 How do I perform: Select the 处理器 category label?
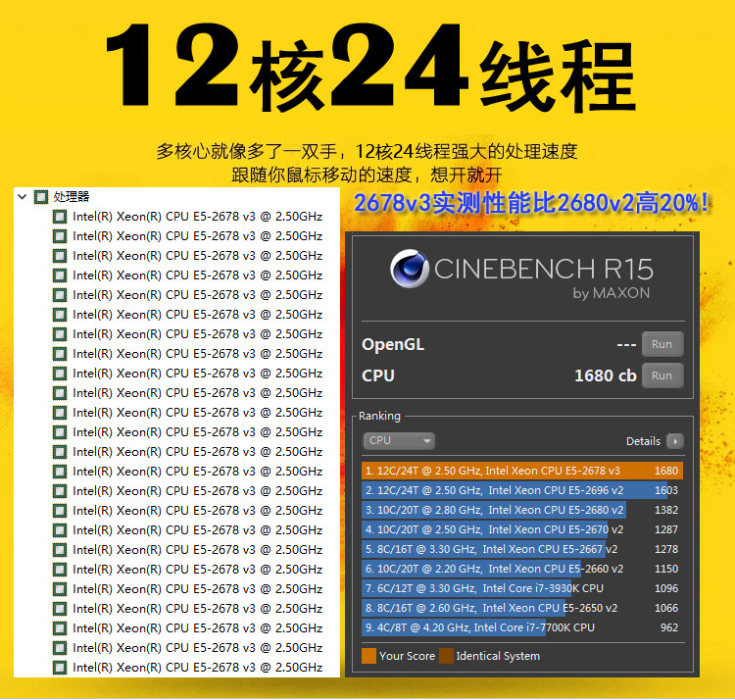[72, 196]
